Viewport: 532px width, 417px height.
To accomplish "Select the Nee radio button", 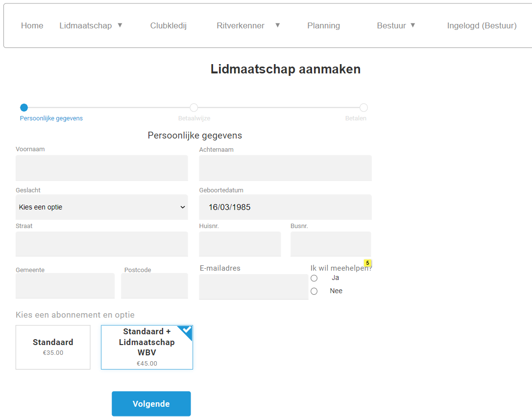I will coord(314,291).
